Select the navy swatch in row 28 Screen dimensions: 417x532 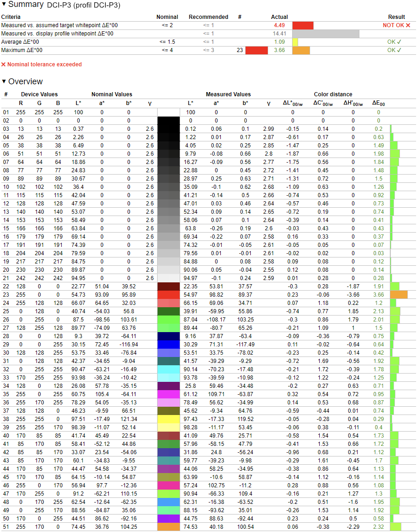(x=169, y=336)
